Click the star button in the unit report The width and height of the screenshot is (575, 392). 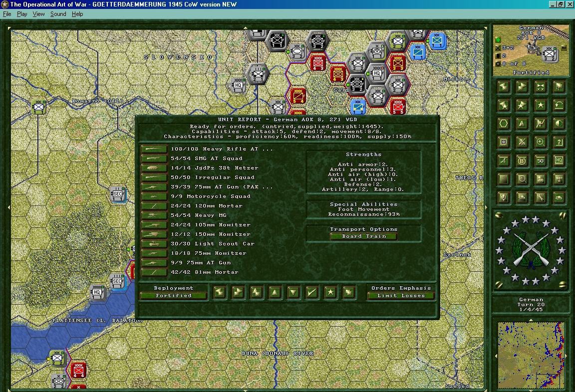[x=330, y=292]
